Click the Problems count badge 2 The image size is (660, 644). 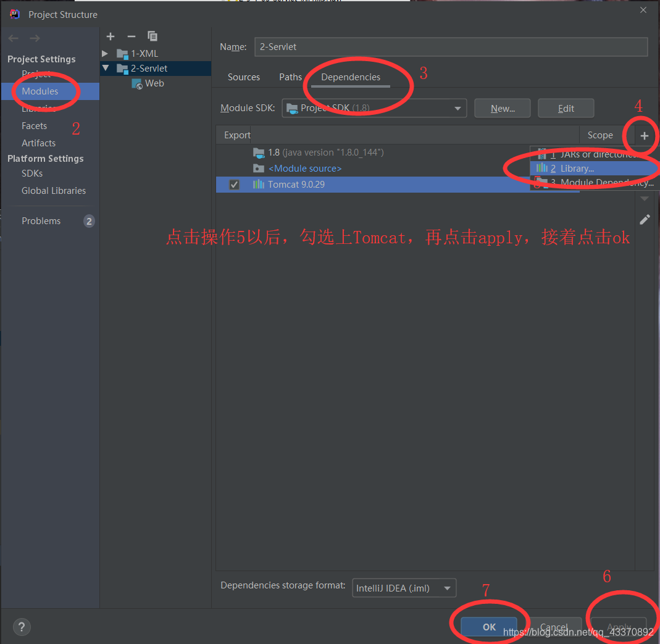[89, 221]
